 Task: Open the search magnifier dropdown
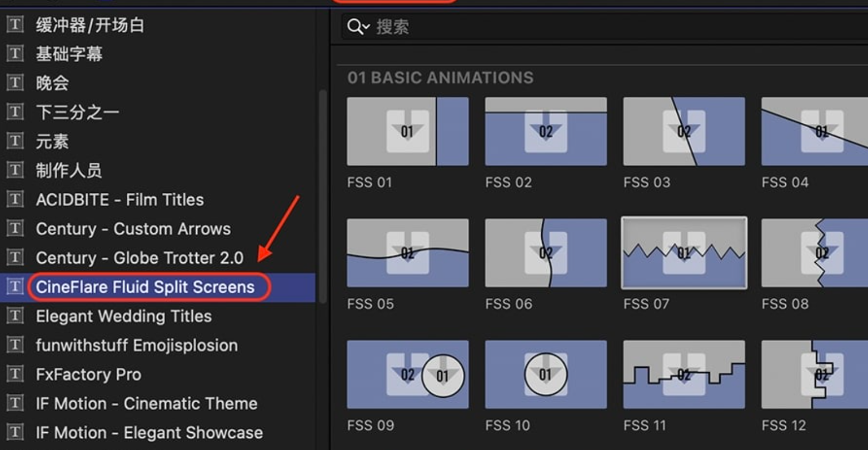[358, 27]
